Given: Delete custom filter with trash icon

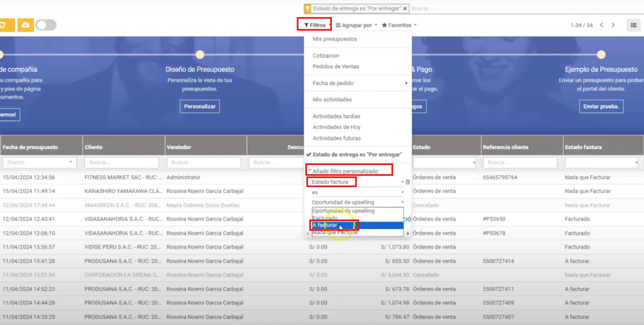Looking at the screenshot, I should [408, 182].
